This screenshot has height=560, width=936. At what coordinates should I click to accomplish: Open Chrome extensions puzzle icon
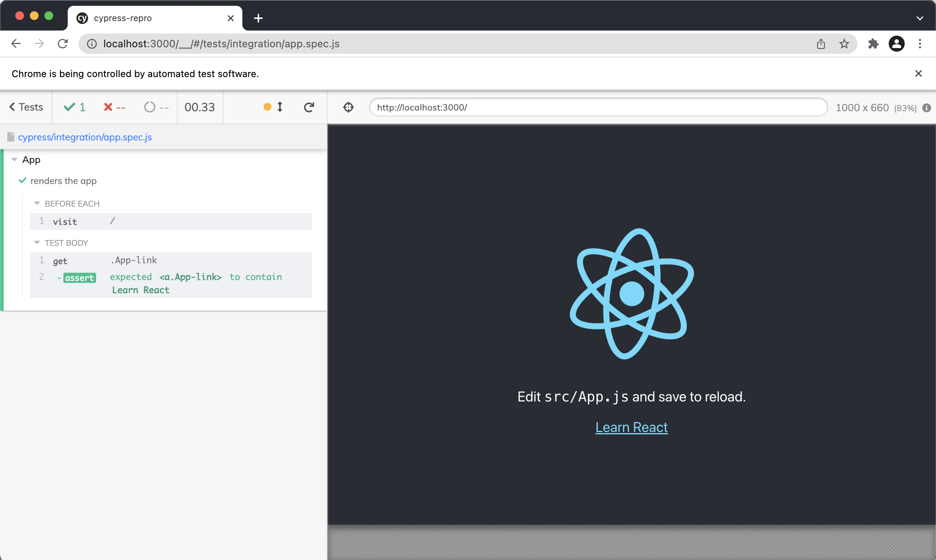pyautogui.click(x=873, y=44)
